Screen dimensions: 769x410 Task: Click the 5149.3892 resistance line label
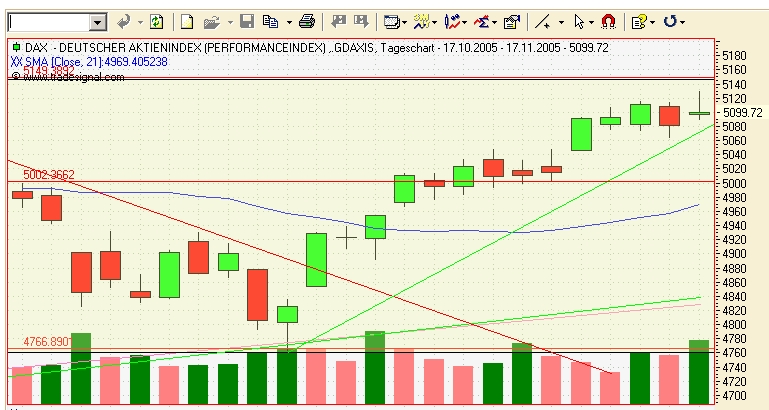pyautogui.click(x=49, y=71)
